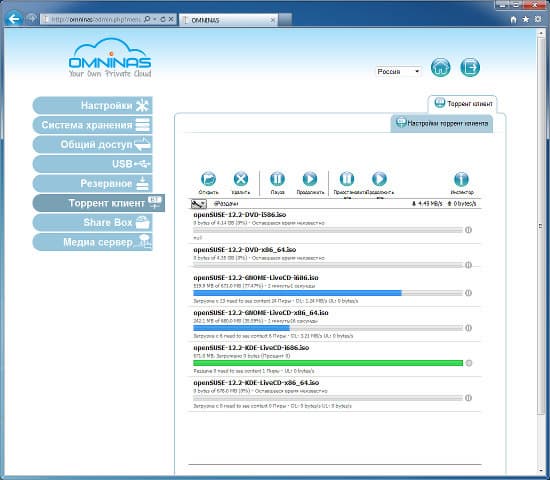This screenshot has width=550, height=480.
Task: Click the logout round icon in header
Action: pyautogui.click(x=470, y=67)
